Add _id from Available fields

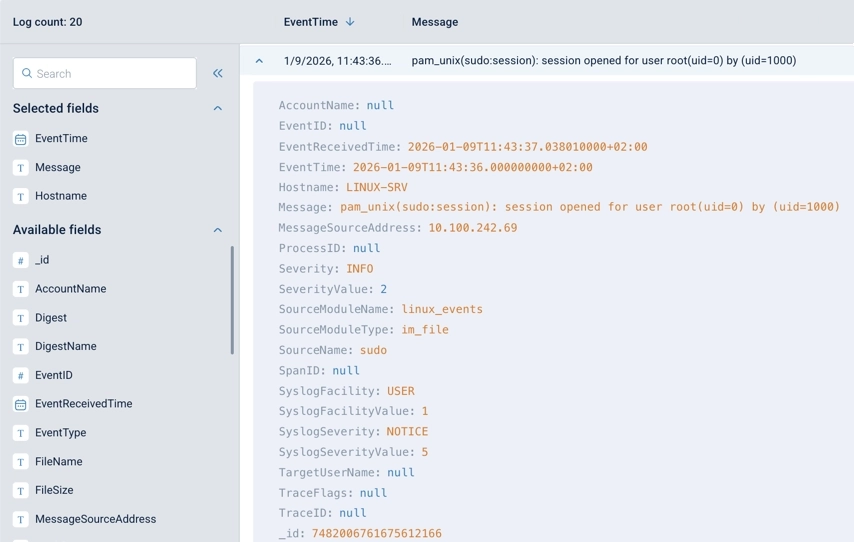(42, 260)
